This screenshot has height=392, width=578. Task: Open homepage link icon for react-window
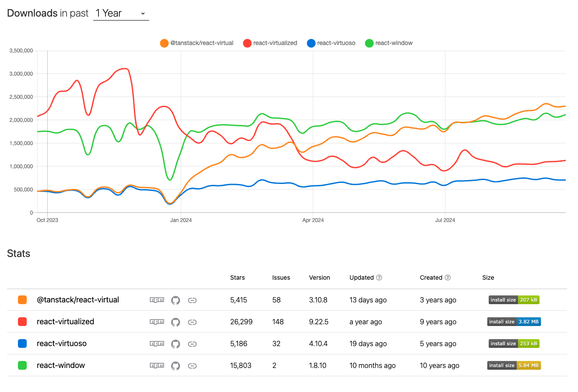(x=192, y=366)
